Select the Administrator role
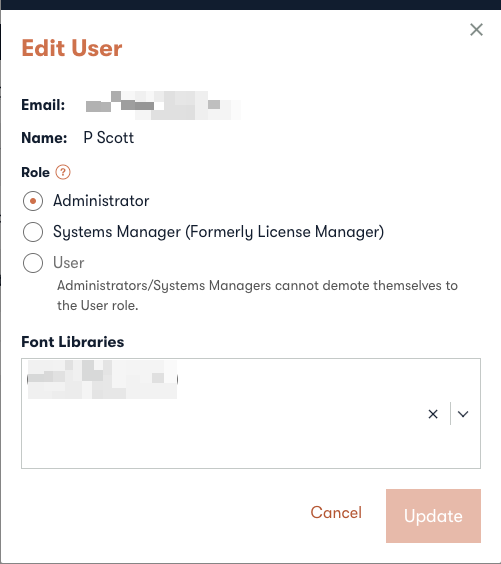 [33, 201]
